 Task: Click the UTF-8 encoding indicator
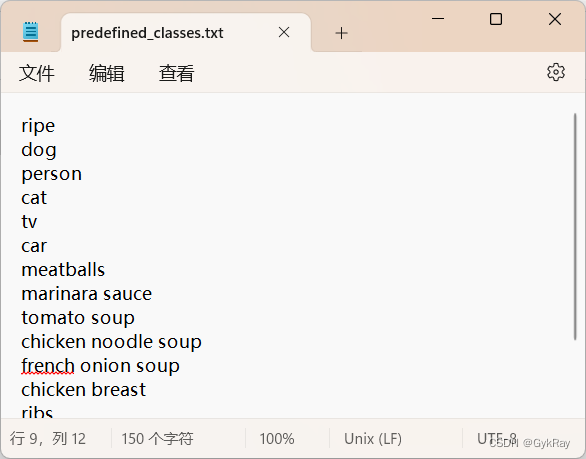[497, 438]
